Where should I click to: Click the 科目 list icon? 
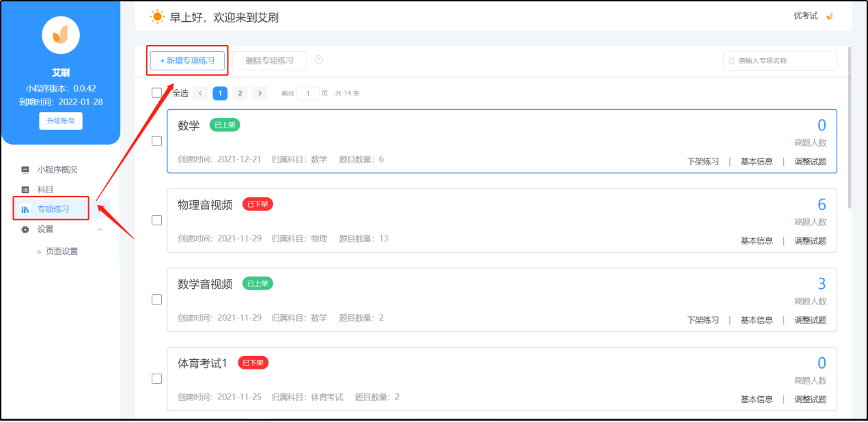pos(25,189)
